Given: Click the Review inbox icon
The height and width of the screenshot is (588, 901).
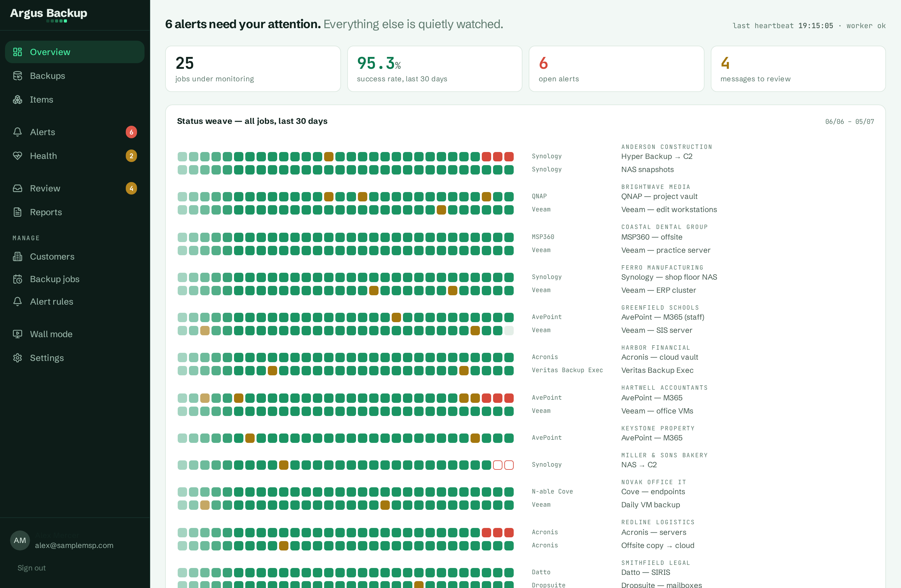Looking at the screenshot, I should [18, 188].
